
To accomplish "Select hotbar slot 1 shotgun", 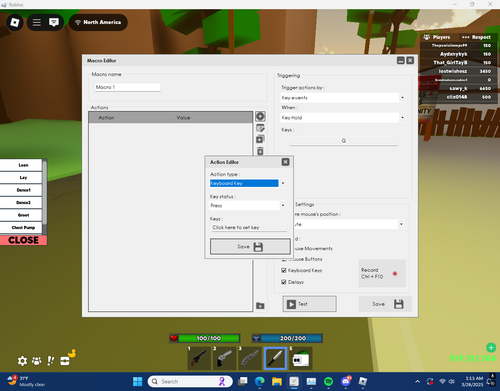I will pos(199,359).
